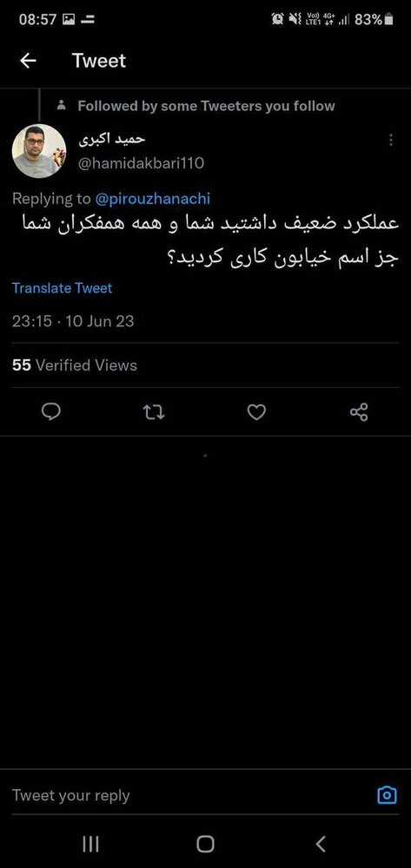Image resolution: width=411 pixels, height=868 pixels.
Task: Open 55 Verified Views details
Action: pyautogui.click(x=74, y=365)
